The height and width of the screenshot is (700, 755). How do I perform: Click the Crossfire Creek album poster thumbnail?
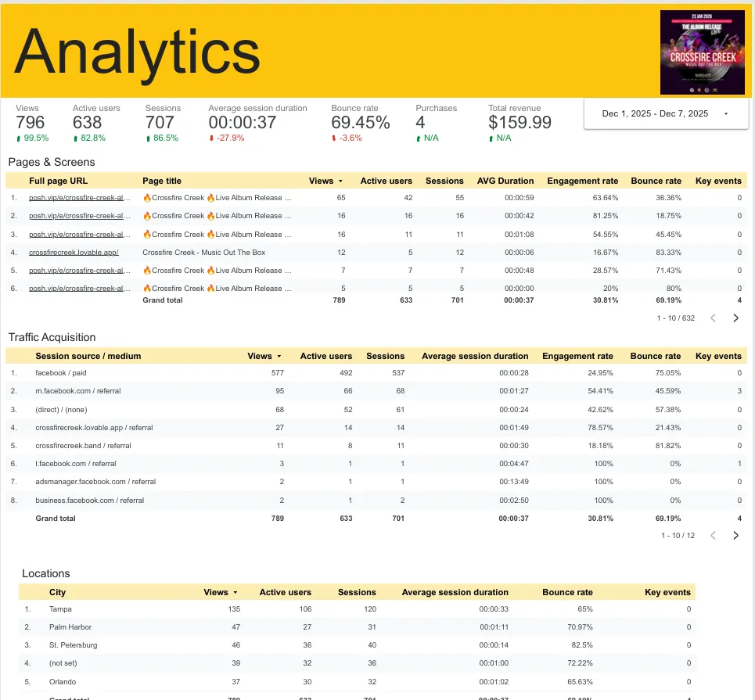[x=703, y=52]
